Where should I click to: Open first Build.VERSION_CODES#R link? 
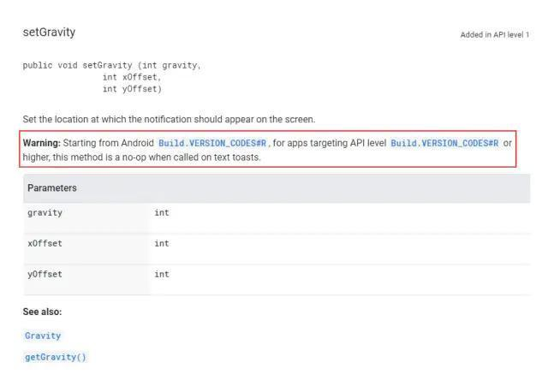click(x=212, y=143)
